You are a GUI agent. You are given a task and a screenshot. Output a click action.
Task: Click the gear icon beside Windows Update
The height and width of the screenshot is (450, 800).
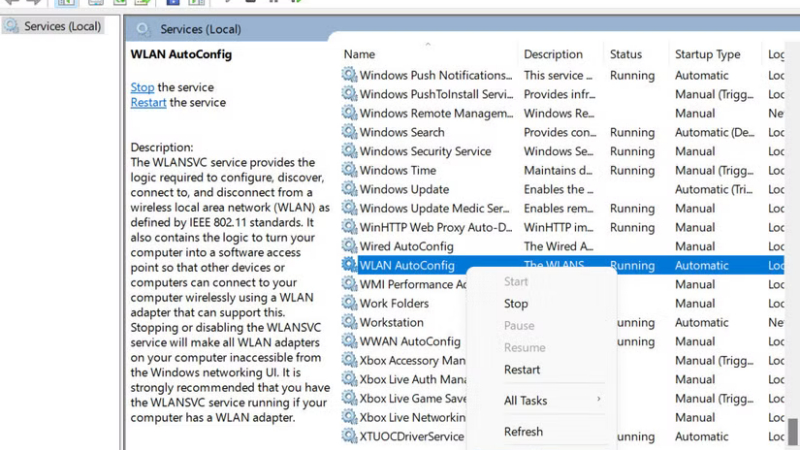click(349, 188)
